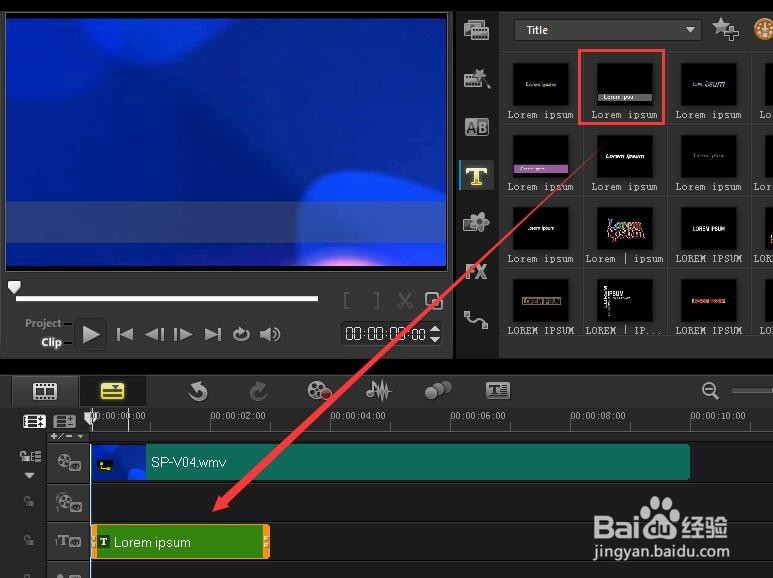Select title thumbnail with purple bar
Viewport: 773px width, 578px height.
tap(540, 156)
